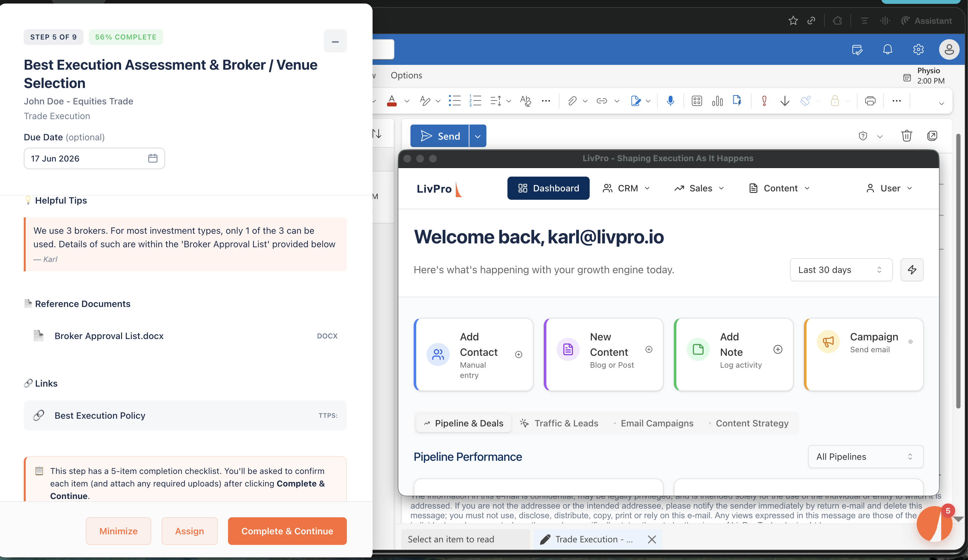Open the All Pipelines dropdown

(x=866, y=456)
